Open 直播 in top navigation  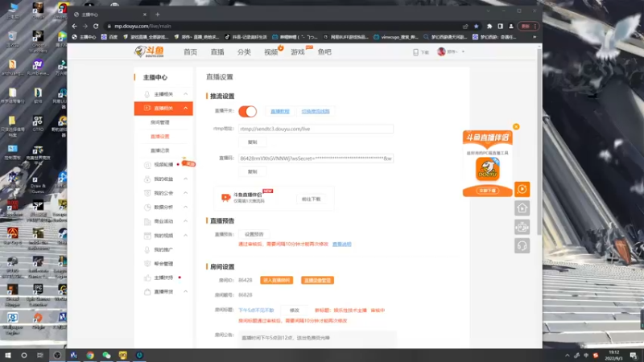tap(217, 52)
